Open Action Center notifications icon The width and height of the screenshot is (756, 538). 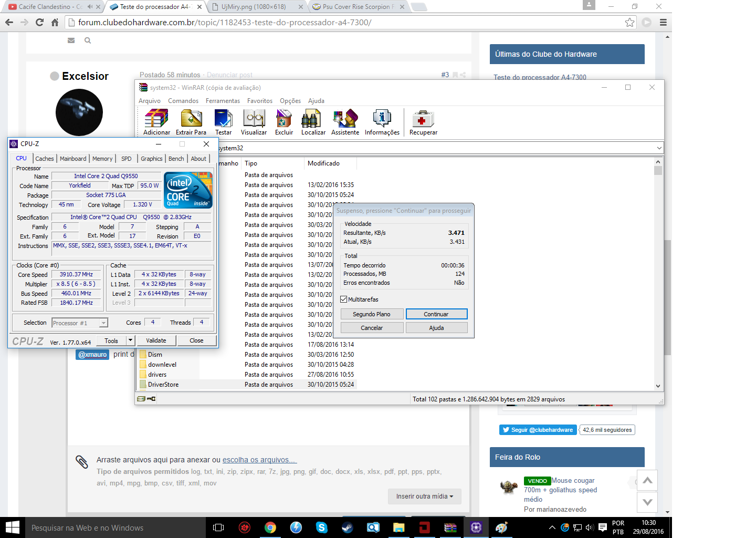click(603, 527)
